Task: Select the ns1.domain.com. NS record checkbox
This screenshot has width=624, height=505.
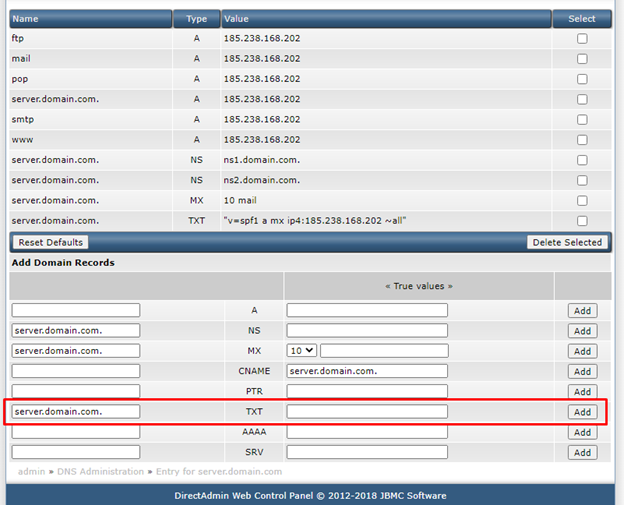Action: (x=582, y=160)
